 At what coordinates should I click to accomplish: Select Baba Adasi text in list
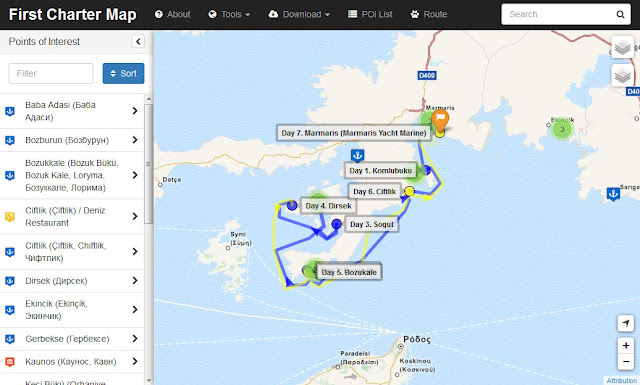click(x=60, y=111)
